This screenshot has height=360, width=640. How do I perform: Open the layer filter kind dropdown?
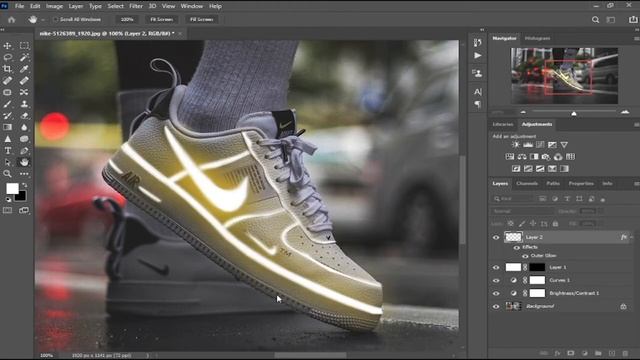[x=513, y=199]
